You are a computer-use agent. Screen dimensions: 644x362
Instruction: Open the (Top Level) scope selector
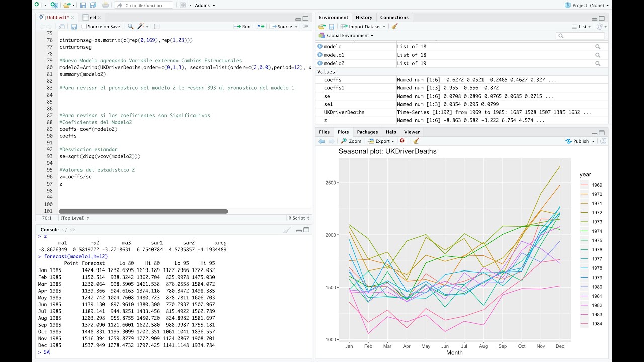click(x=74, y=218)
